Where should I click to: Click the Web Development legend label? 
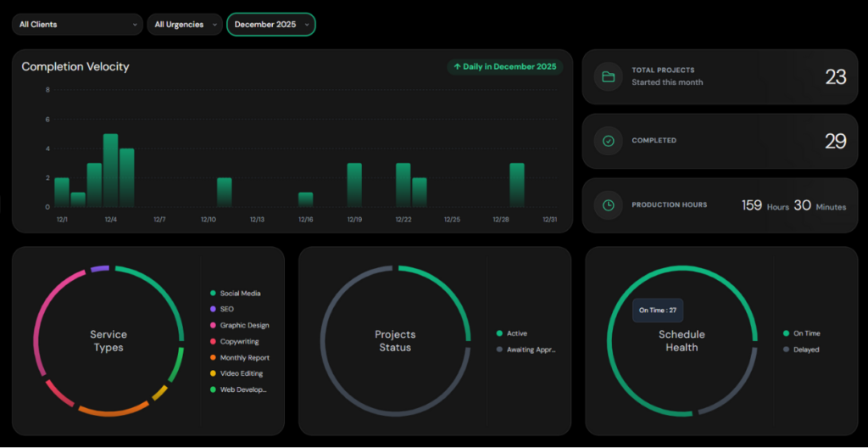click(x=243, y=389)
